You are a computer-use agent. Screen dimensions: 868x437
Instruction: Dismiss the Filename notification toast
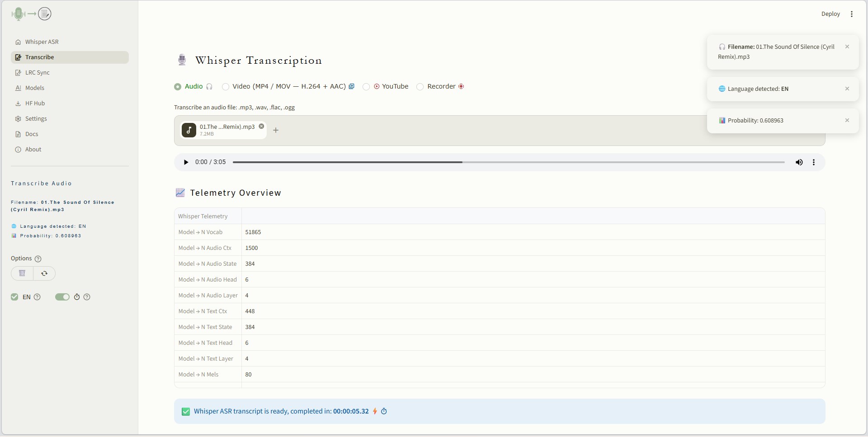point(847,47)
